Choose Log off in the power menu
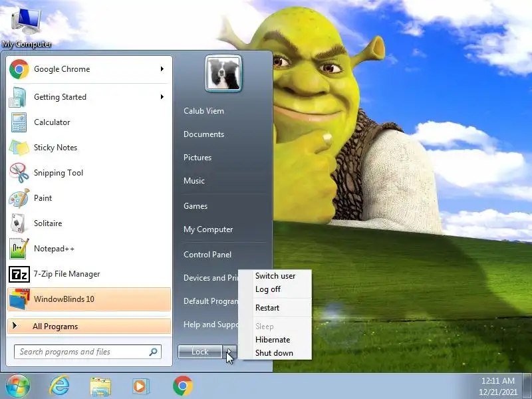 (268, 289)
